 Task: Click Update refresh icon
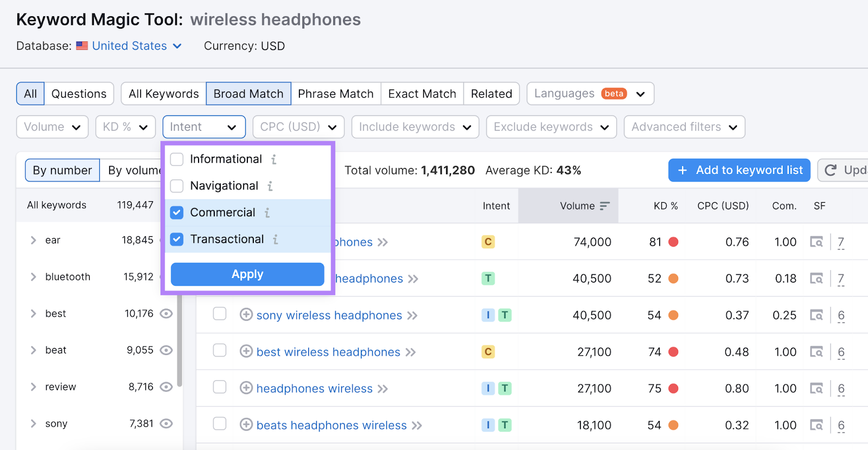coord(831,170)
